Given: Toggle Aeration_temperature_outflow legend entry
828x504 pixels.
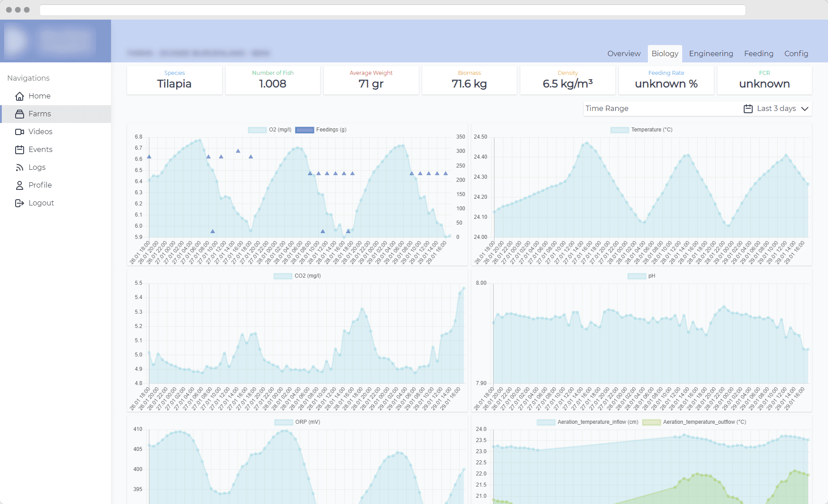Looking at the screenshot, I should pos(651,422).
